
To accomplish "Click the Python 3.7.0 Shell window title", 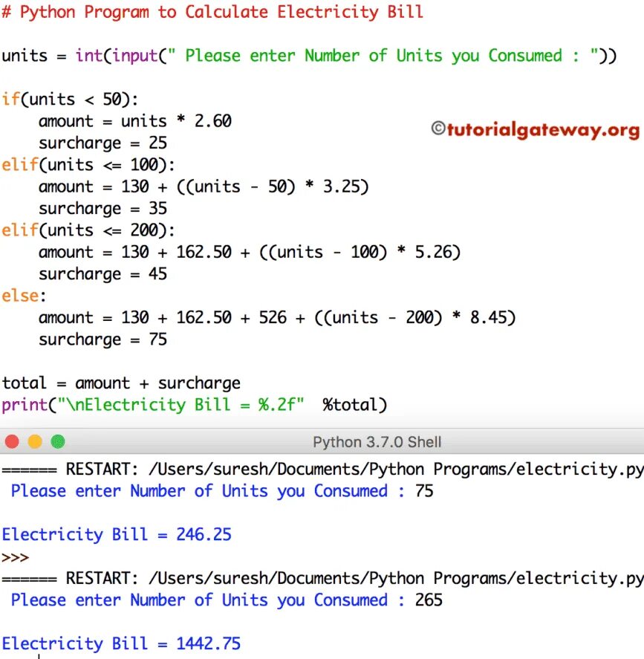I will [x=377, y=442].
